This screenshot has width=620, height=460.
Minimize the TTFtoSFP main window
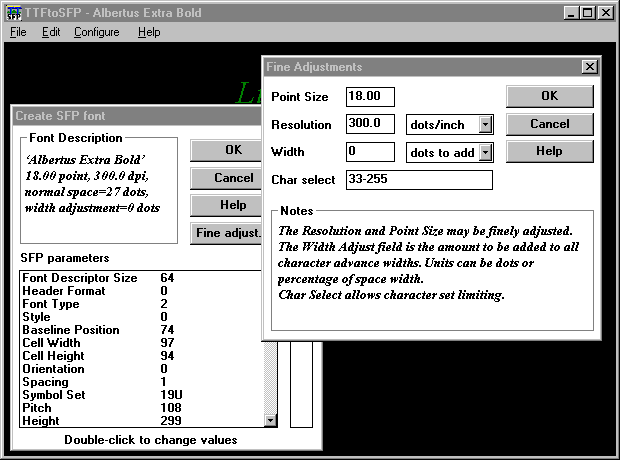[x=571, y=13]
